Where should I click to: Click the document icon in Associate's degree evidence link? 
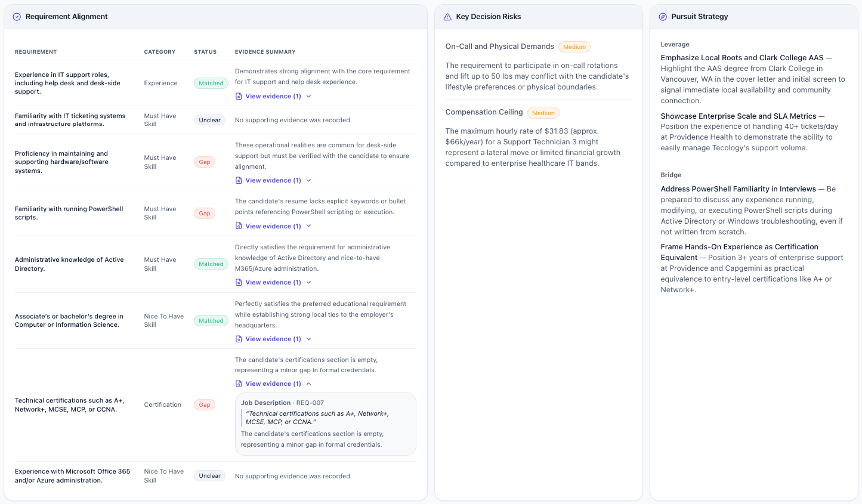pos(239,339)
